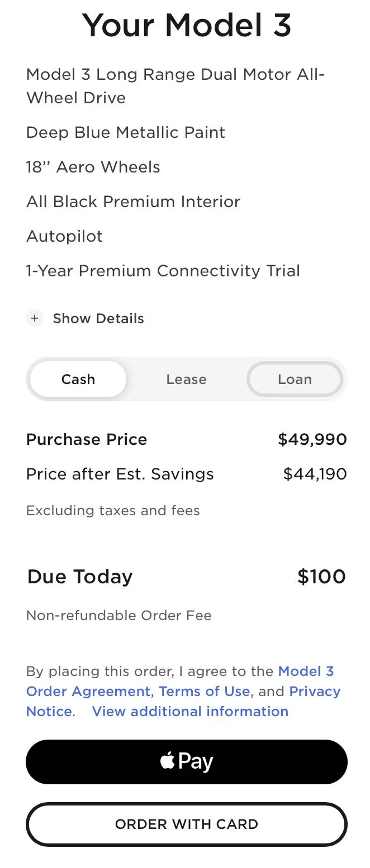The image size is (370, 868).
Task: Open the Terms of Use link
Action: point(204,691)
